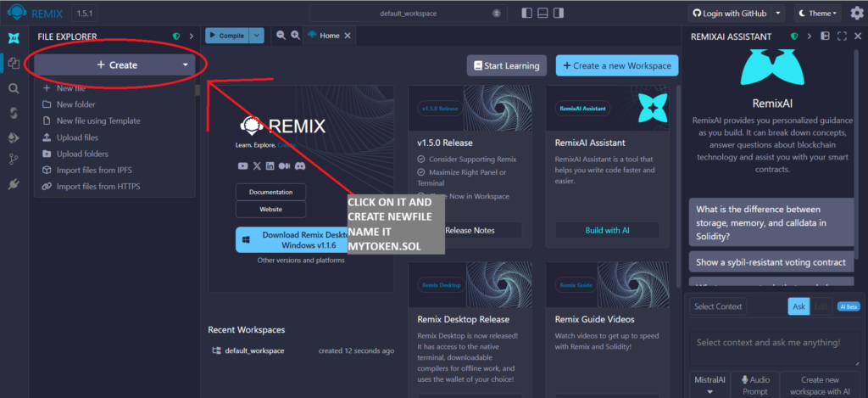Choose New file using Template entry
Viewport: 868px width, 398px height.
(x=97, y=121)
